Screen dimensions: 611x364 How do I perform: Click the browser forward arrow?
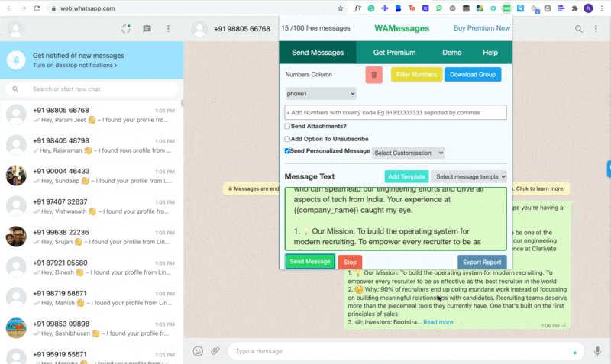[23, 8]
